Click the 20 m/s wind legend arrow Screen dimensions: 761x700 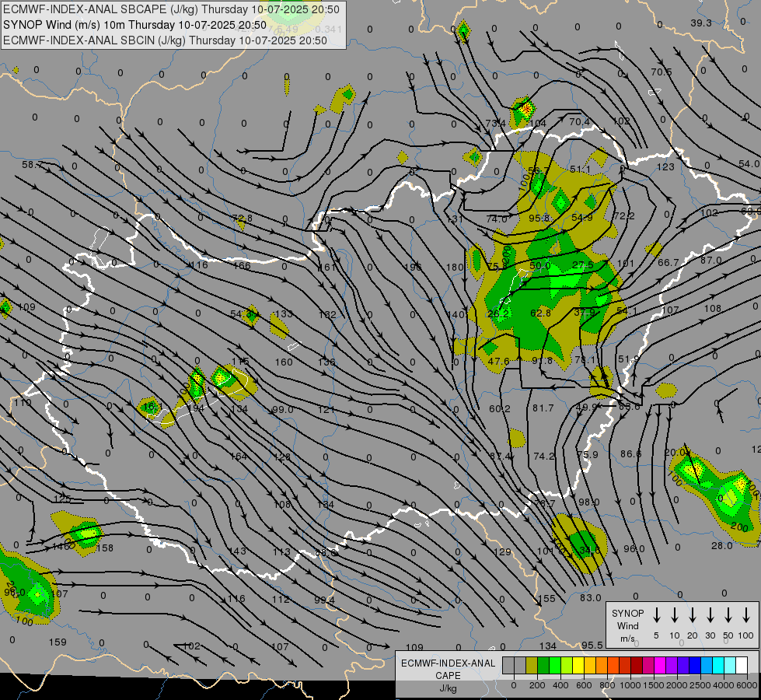[692, 615]
